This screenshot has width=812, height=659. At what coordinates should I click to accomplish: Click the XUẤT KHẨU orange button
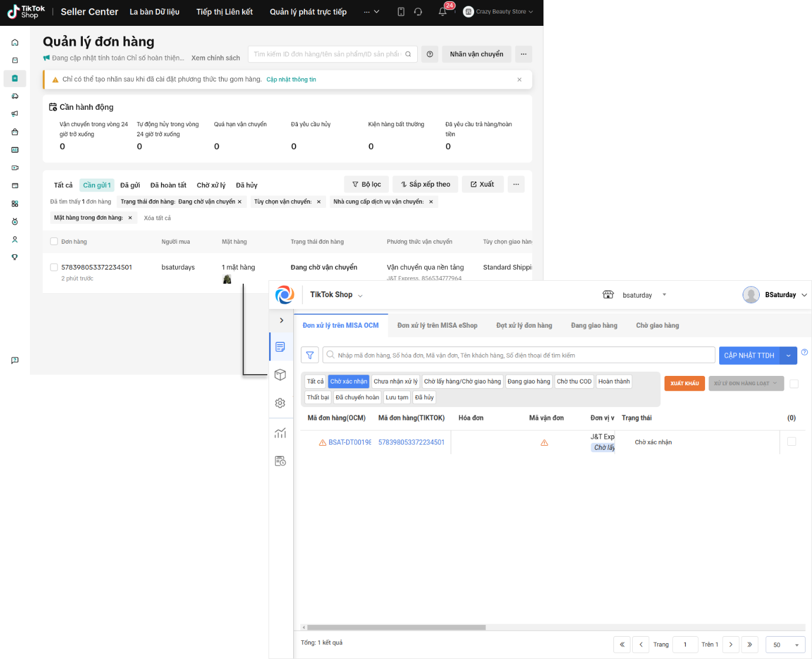tap(685, 384)
